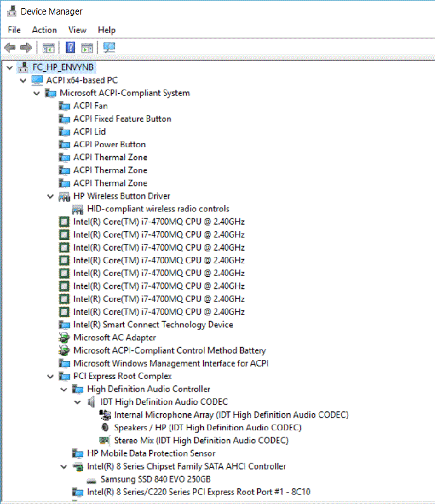Click the Show/Hide action pane toolbar icon
The height and width of the screenshot is (504, 435).
tap(87, 48)
